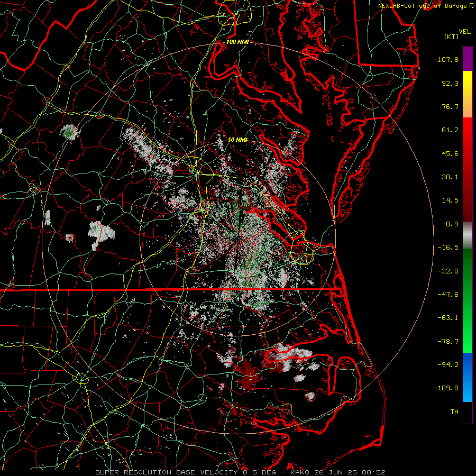The height and width of the screenshot is (476, 476).
Task: Click the purple segment of the velocity color bar
Action: point(467,59)
